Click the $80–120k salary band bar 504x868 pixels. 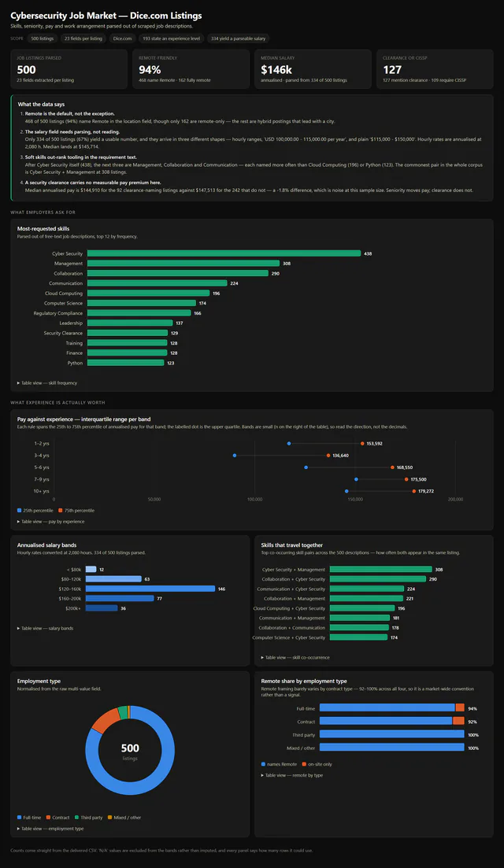click(113, 579)
